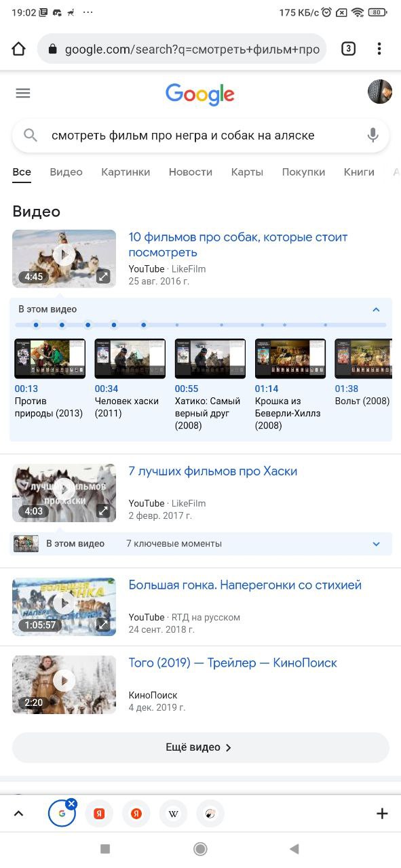The image size is (401, 868).
Task: Tap the date 25 авг. 2016 г.
Action: pos(159,281)
